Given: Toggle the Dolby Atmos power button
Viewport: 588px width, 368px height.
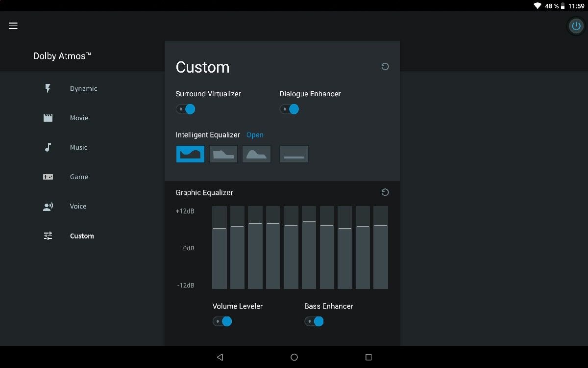Looking at the screenshot, I should click(x=576, y=26).
